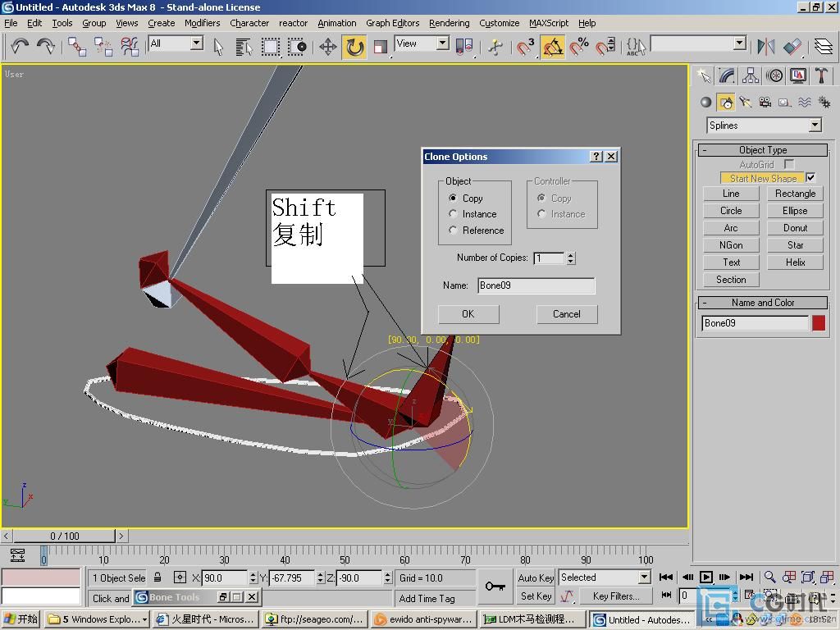Open the Layer Manager icon
Image resolution: width=840 pixels, height=630 pixels.
[824, 47]
